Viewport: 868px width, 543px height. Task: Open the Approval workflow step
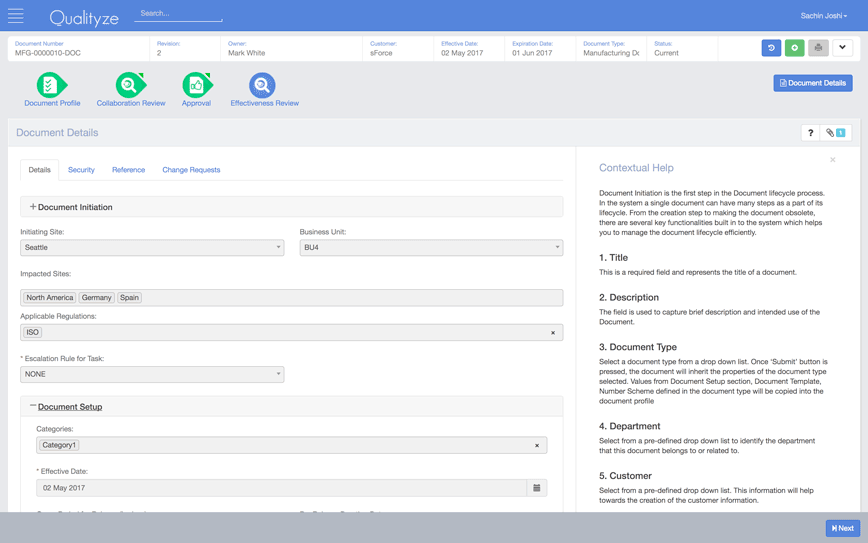[x=196, y=89]
